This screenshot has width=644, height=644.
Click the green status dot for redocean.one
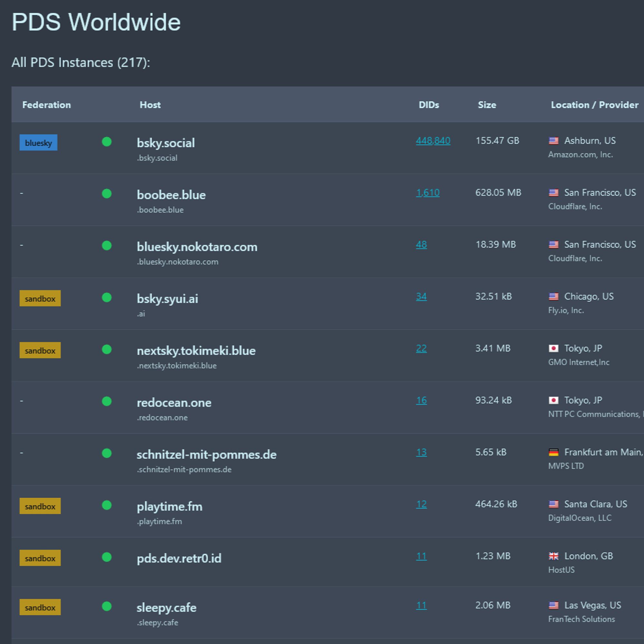(107, 401)
